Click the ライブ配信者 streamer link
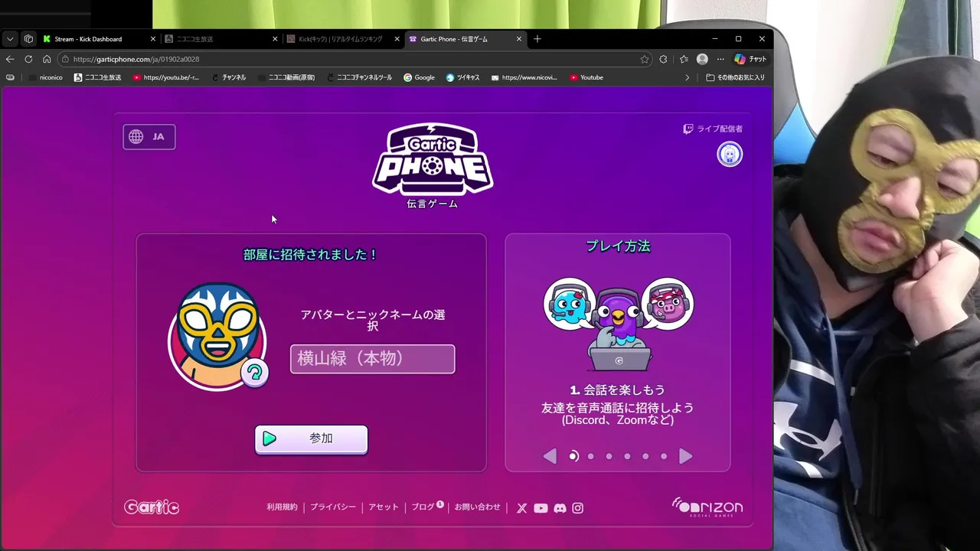Viewport: 980px width, 551px height. pyautogui.click(x=713, y=129)
